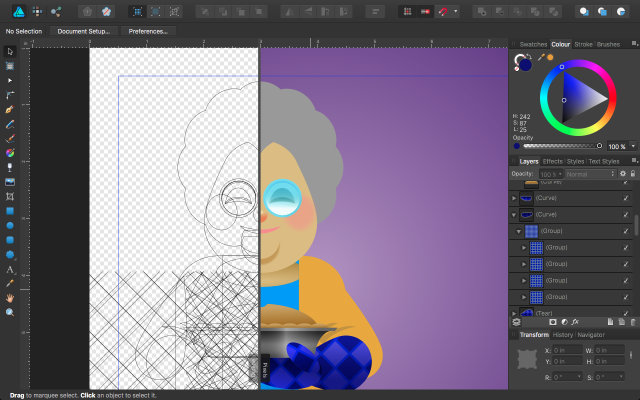Select the View hand tool

[10, 298]
